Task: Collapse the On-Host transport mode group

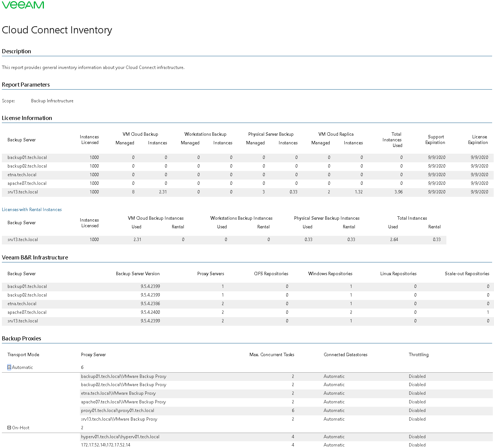Action: 9,428
